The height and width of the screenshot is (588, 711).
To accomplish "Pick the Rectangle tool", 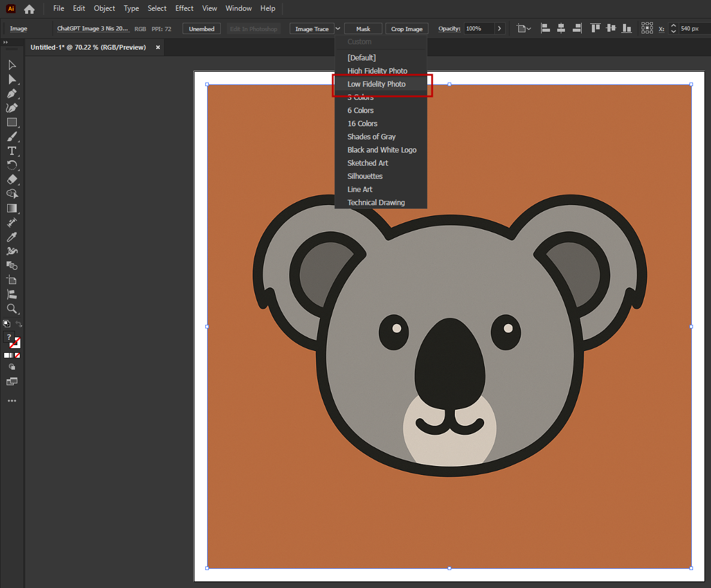I will (11, 122).
